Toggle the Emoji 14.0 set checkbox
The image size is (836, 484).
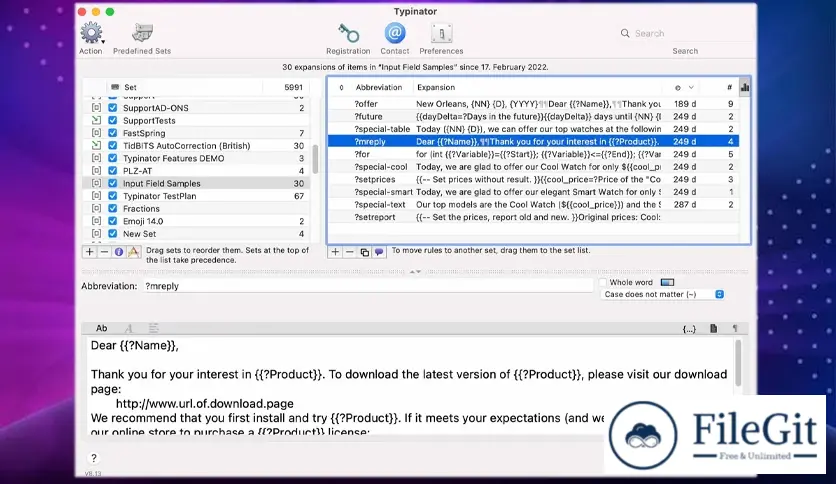click(112, 221)
